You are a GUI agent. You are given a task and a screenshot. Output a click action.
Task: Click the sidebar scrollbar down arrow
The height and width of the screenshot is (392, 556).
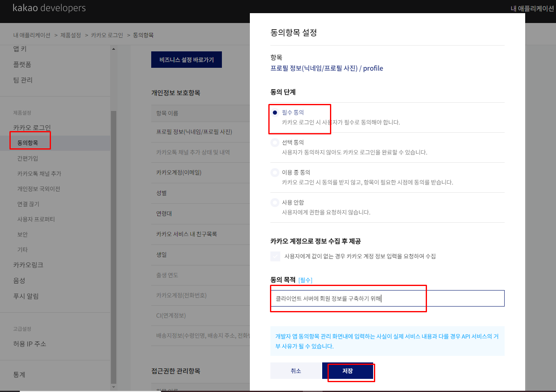(x=113, y=387)
